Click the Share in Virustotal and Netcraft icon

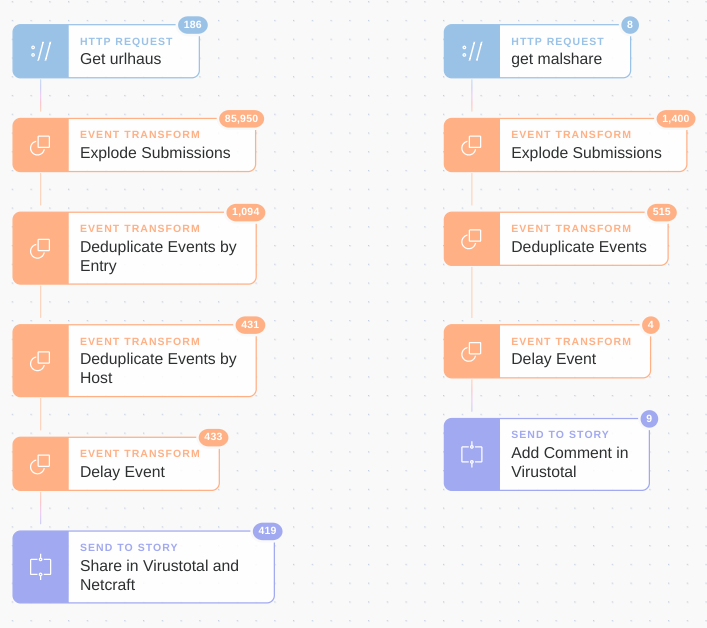click(x=41, y=567)
